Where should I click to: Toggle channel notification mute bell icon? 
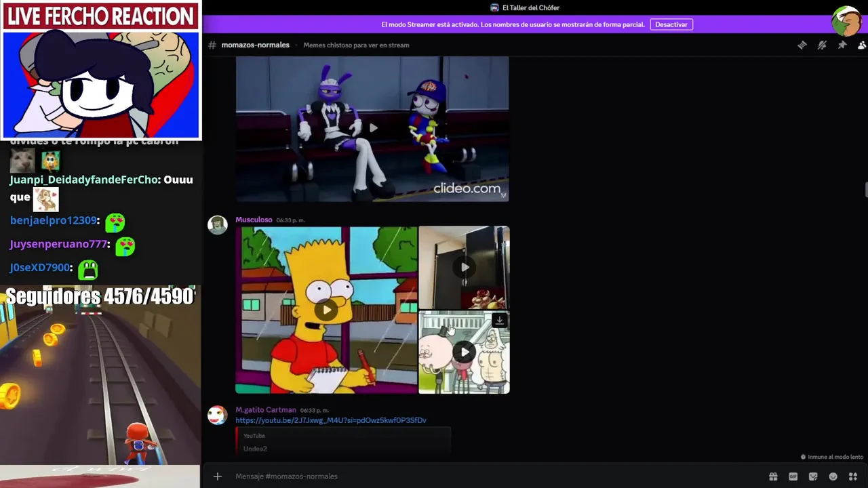[x=822, y=45]
